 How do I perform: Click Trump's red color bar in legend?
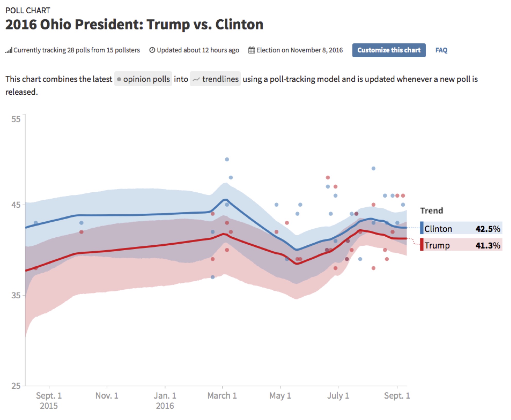click(421, 245)
